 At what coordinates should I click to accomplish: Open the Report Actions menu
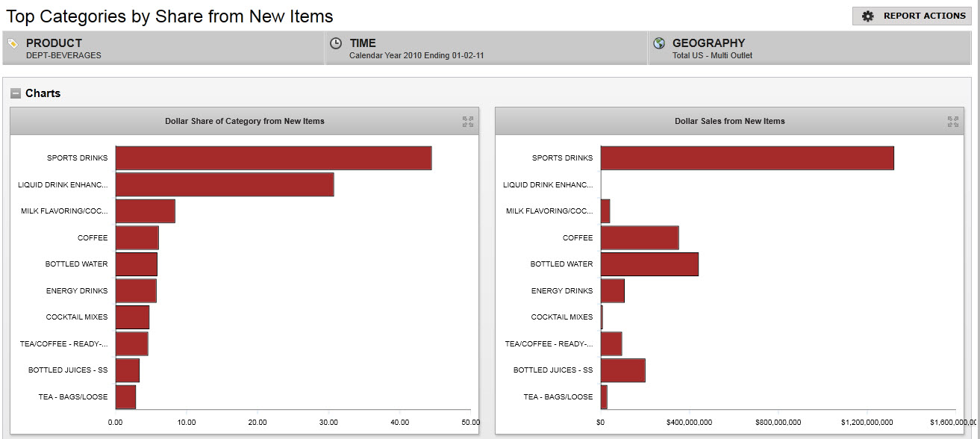pos(912,16)
